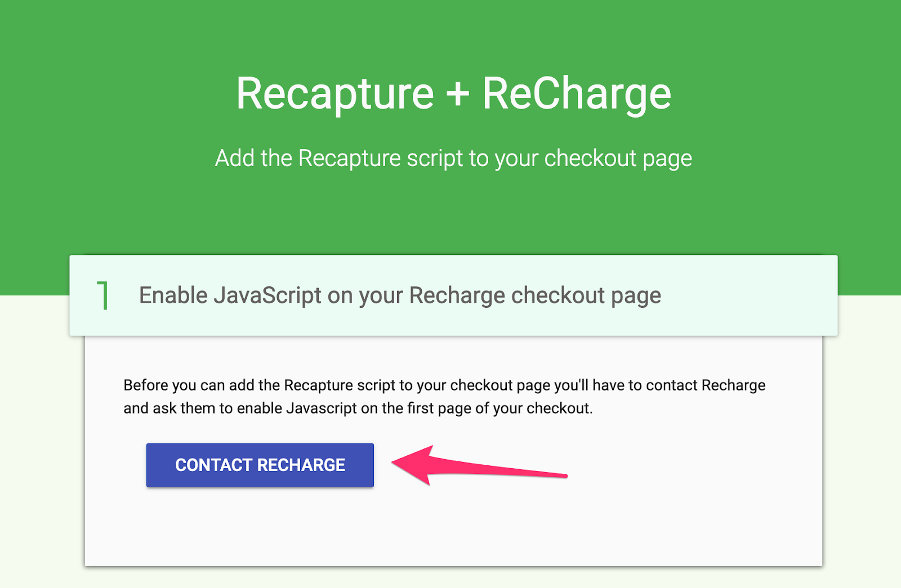Click the word Recapture in the main title
The width and height of the screenshot is (901, 588).
pos(335,94)
